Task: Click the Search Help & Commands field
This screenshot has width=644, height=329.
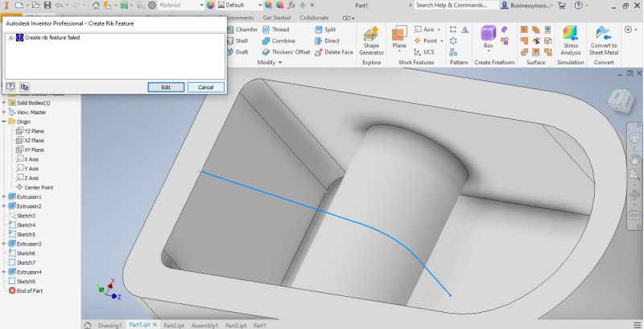Action: coord(456,6)
